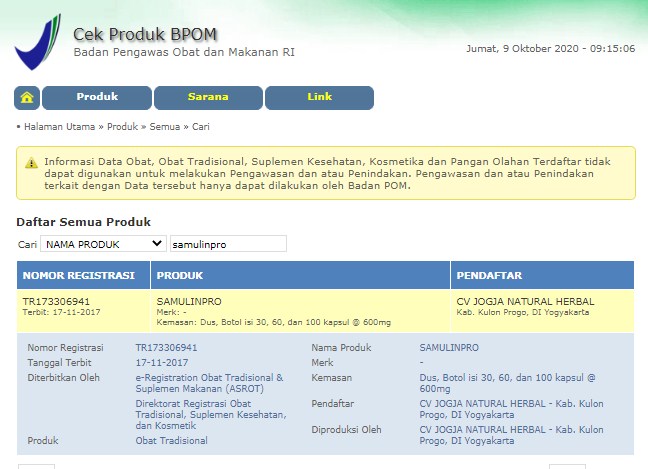Click the NOMOR REGISTRASI column header
This screenshot has height=469, width=648.
point(83,275)
